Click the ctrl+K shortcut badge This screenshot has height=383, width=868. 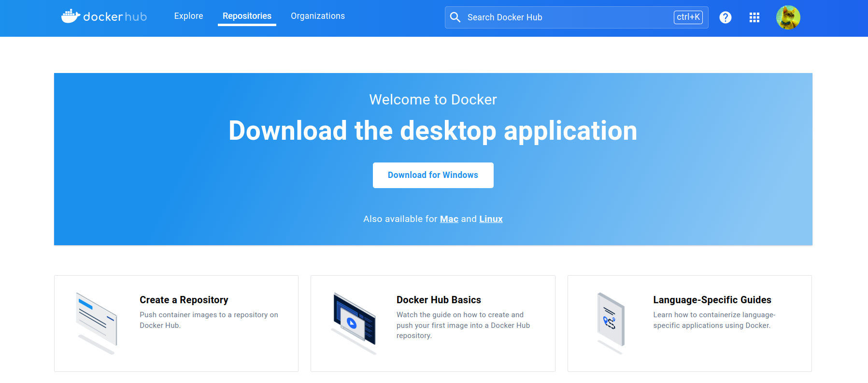pyautogui.click(x=688, y=17)
